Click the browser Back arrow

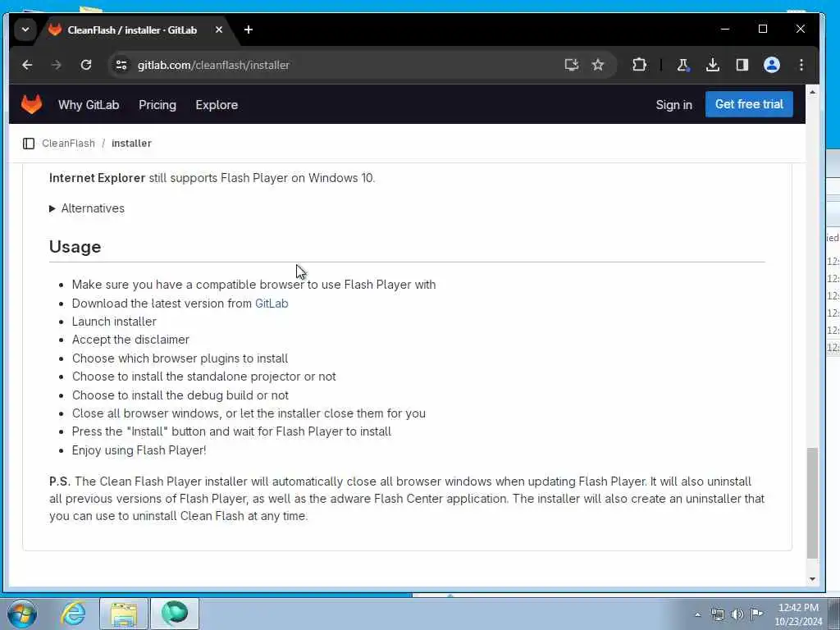tap(27, 65)
